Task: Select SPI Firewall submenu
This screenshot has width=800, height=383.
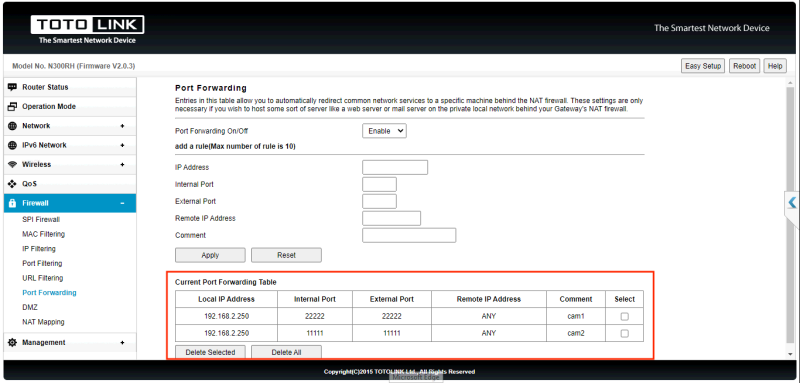Action: coord(41,220)
